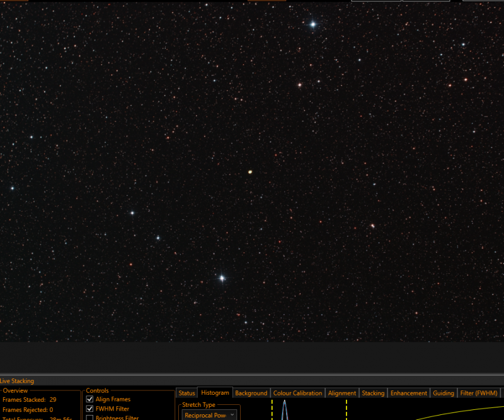Click the Frames Stacked count
Viewport: 504px width, 420px height.
coord(53,400)
